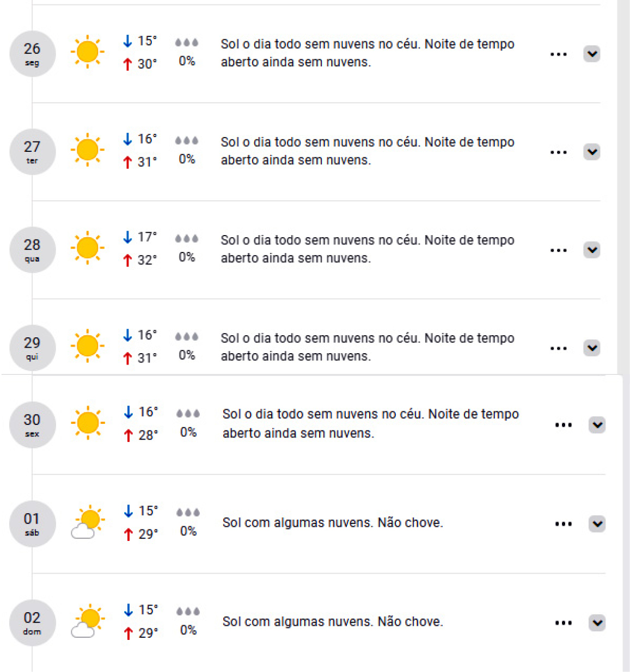Expand the forecast row for Friday 30
The image size is (630, 672).
[x=597, y=425]
